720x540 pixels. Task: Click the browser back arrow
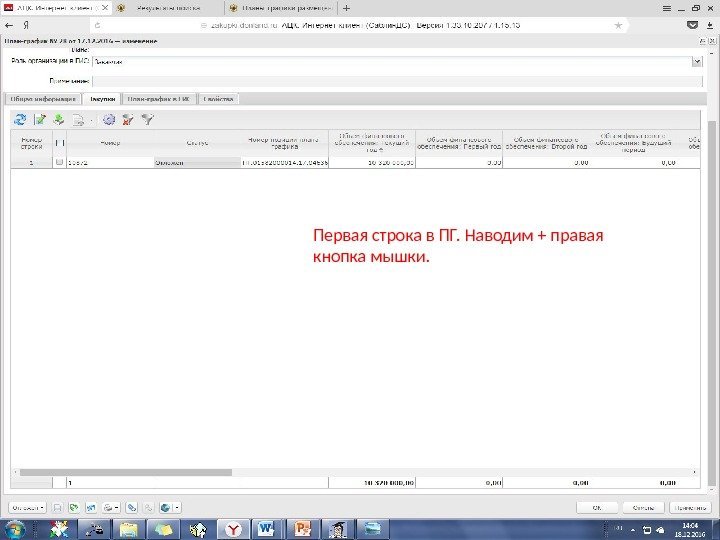(9, 25)
